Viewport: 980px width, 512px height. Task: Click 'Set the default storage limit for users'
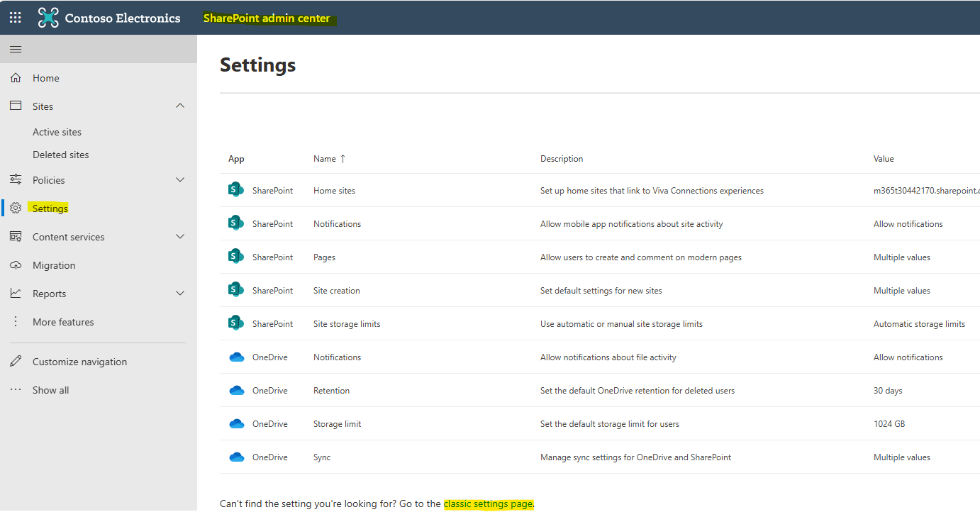coord(610,424)
